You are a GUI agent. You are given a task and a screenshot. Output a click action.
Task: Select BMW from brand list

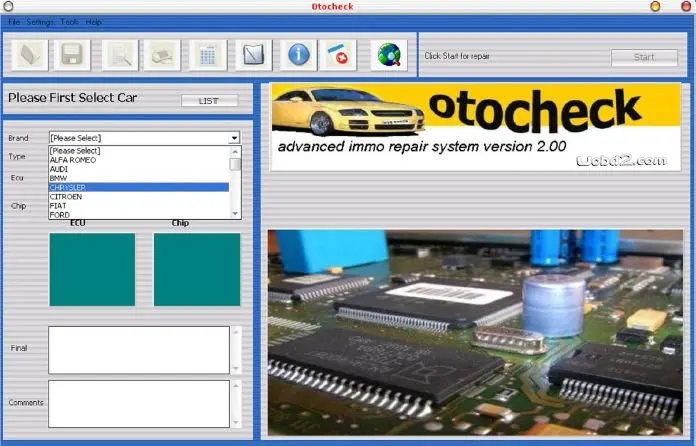point(139,178)
